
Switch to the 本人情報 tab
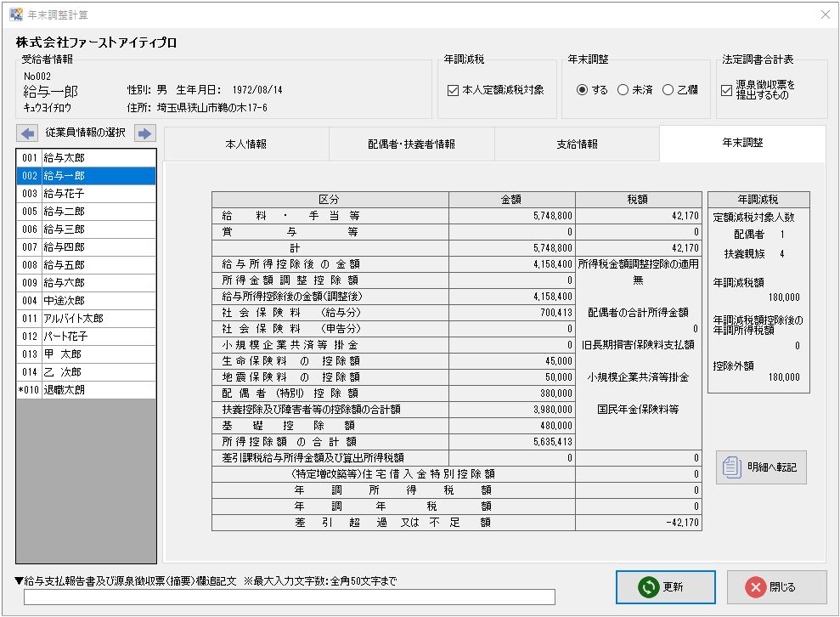click(245, 144)
